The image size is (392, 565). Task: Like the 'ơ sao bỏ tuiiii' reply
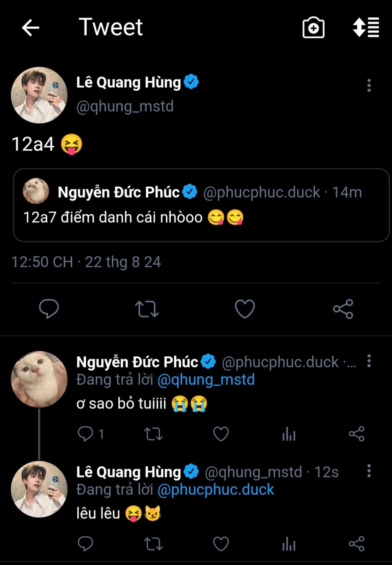coord(221,434)
